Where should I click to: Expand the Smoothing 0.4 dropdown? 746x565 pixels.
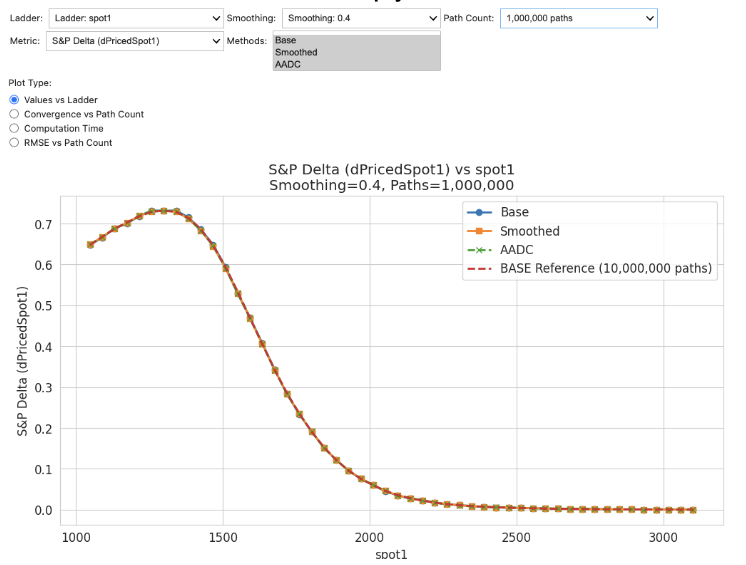coord(360,18)
